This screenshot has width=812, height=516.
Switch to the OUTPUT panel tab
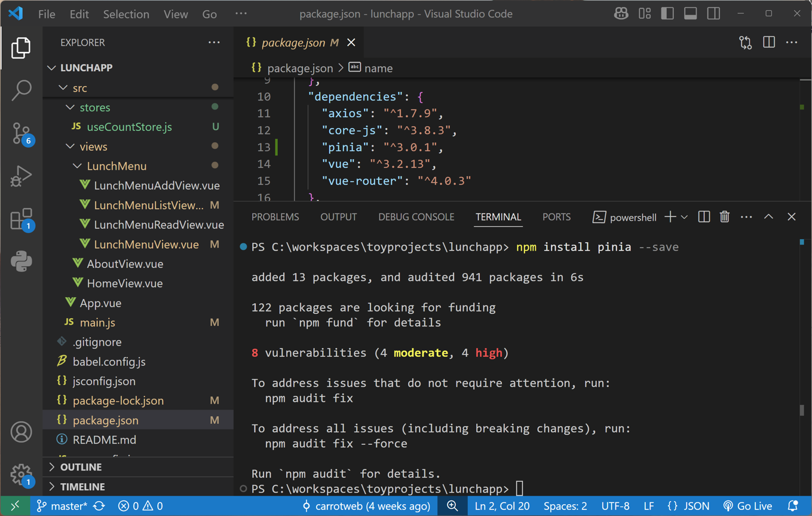click(x=338, y=217)
